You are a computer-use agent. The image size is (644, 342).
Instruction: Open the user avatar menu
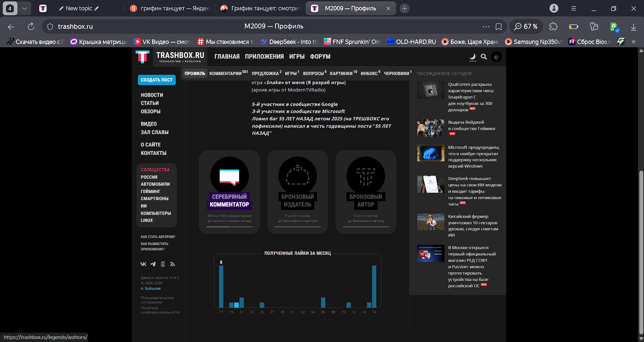coord(496,57)
